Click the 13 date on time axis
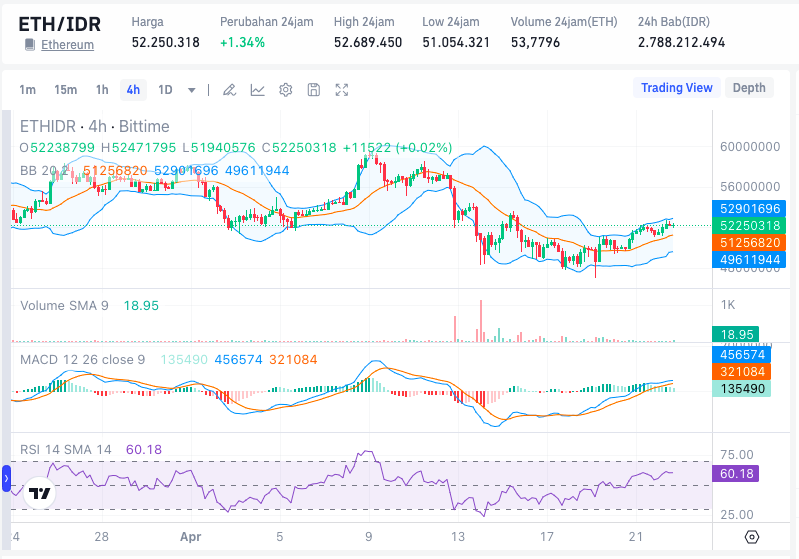The width and height of the screenshot is (799, 559). (458, 537)
